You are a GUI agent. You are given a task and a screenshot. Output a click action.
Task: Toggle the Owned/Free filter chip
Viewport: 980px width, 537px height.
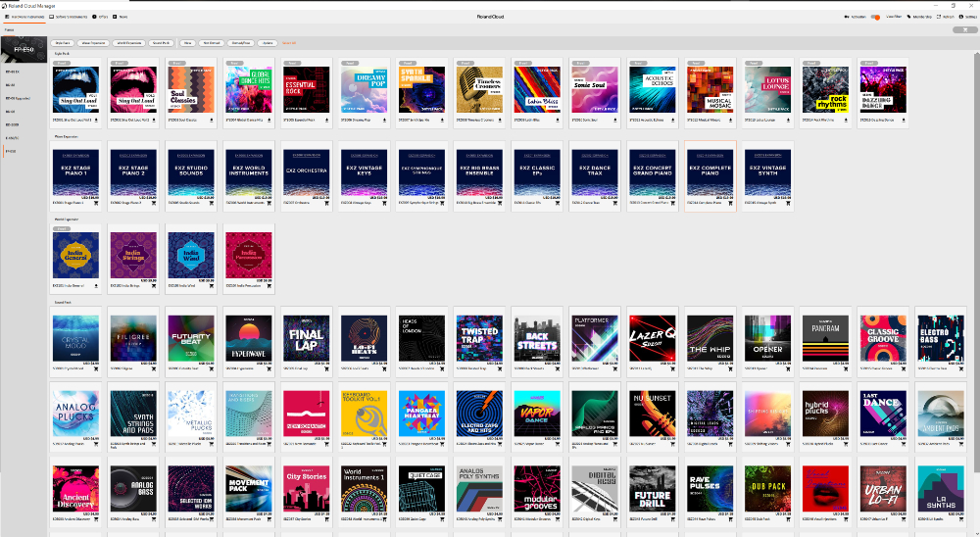240,43
